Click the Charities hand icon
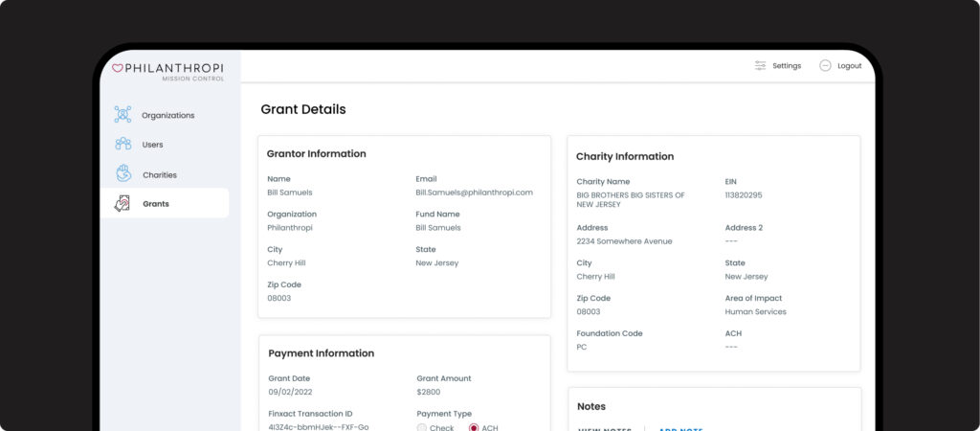 tap(122, 174)
